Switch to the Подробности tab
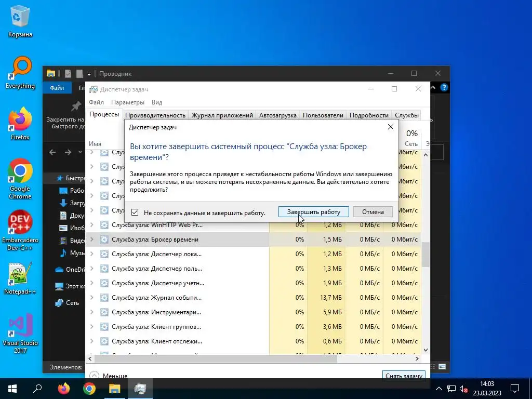532x399 pixels. 369,115
